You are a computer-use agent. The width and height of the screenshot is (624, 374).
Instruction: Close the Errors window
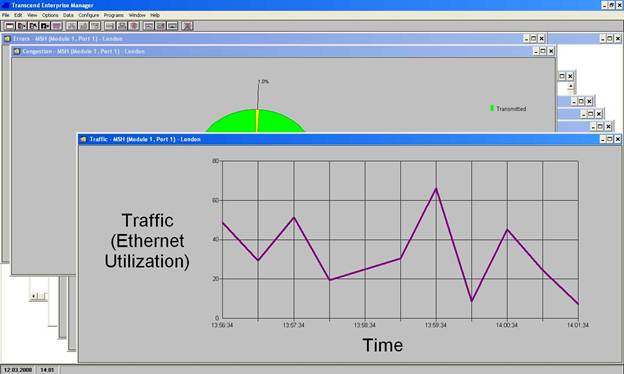(541, 39)
